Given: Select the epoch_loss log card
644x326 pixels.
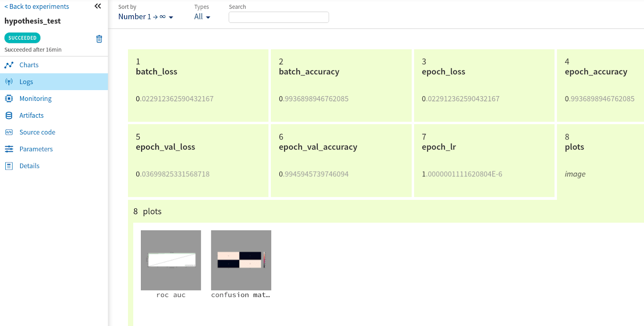Looking at the screenshot, I should pos(484,85).
